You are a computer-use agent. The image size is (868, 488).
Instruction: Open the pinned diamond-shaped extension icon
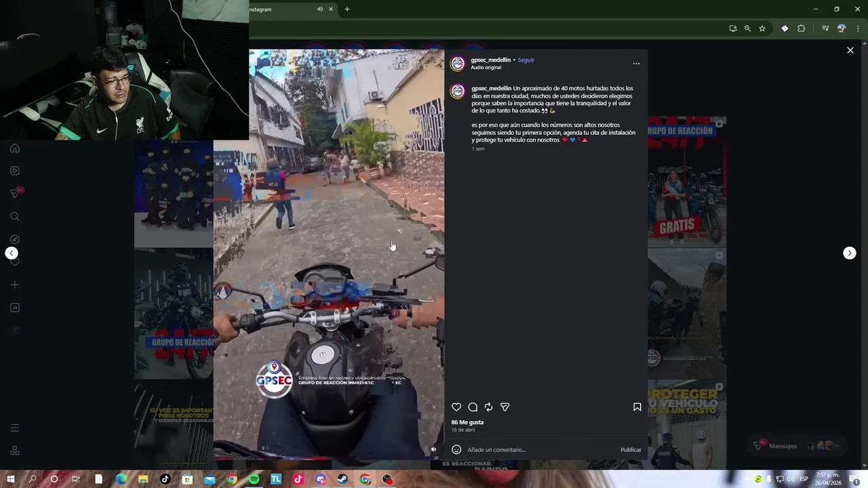pyautogui.click(x=785, y=28)
